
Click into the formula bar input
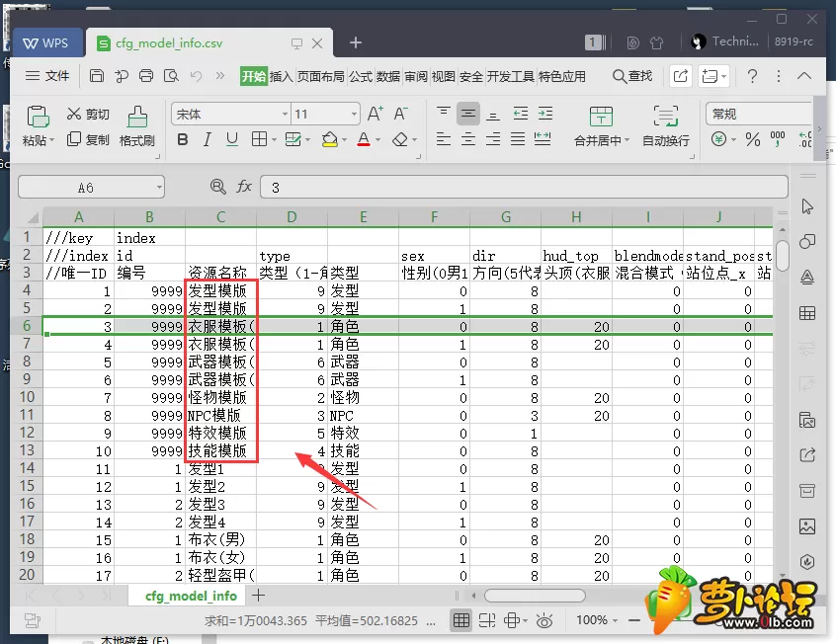coord(524,187)
